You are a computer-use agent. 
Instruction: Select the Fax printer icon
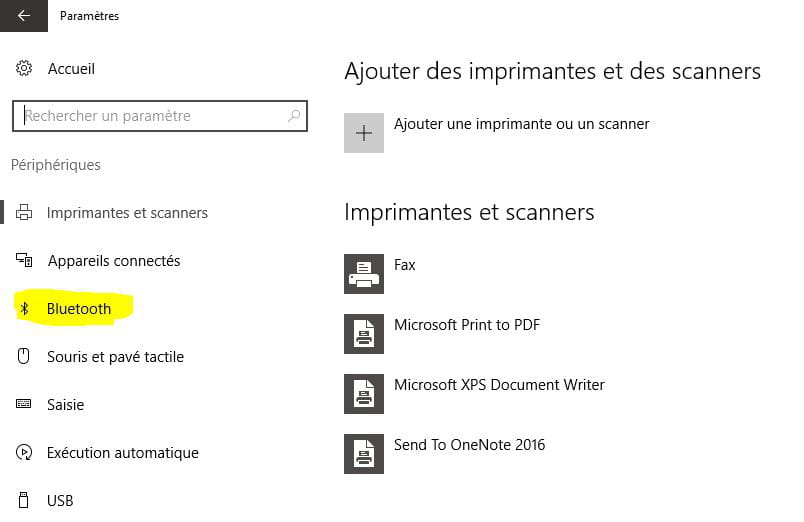pyautogui.click(x=364, y=274)
